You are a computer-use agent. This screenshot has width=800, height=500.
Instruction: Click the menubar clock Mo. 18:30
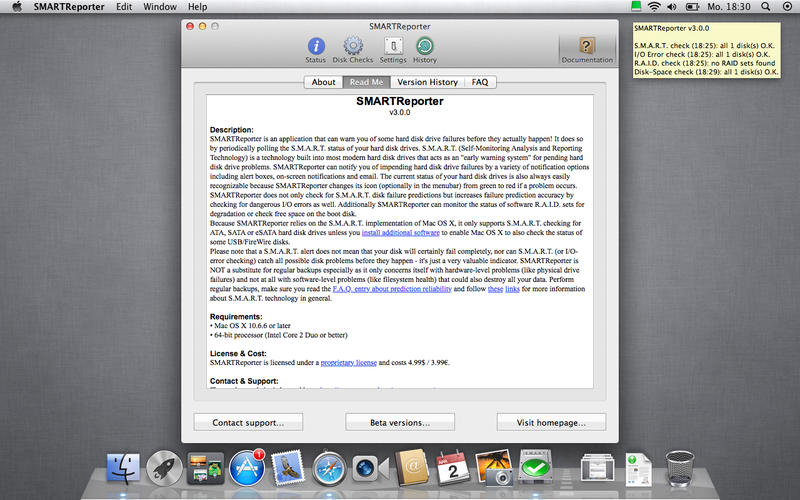click(729, 7)
